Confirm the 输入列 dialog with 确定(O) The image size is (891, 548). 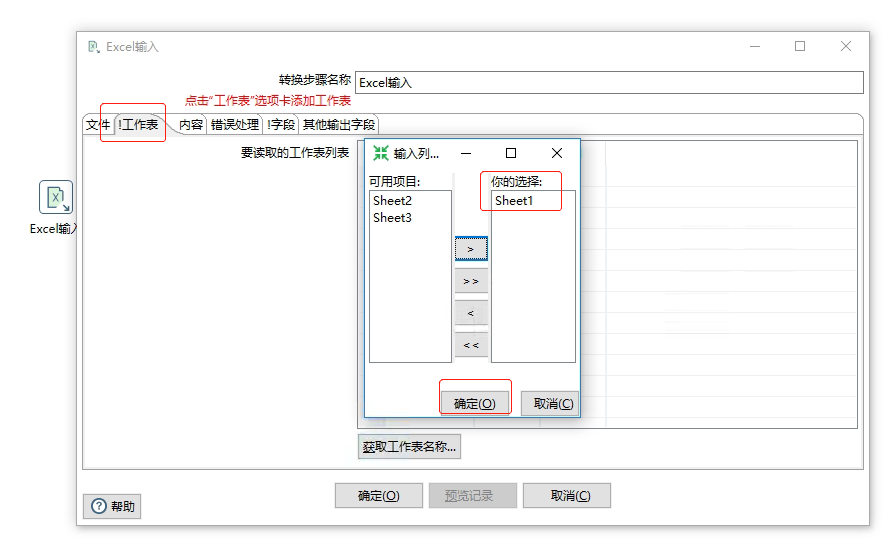click(x=474, y=404)
